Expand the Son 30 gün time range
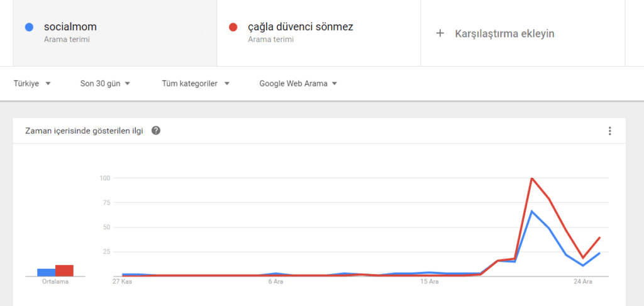 click(105, 83)
